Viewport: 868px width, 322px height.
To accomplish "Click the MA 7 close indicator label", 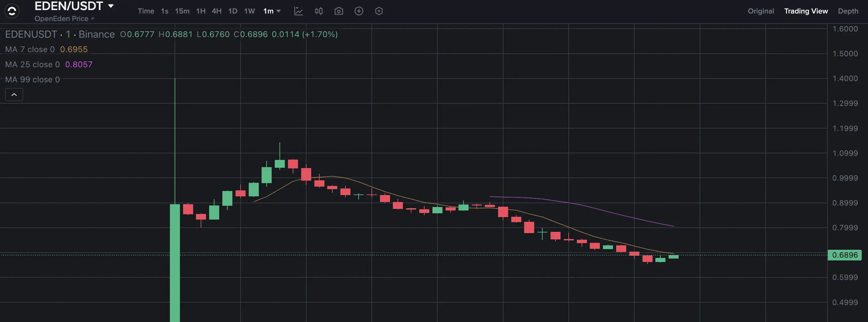I will [x=30, y=49].
